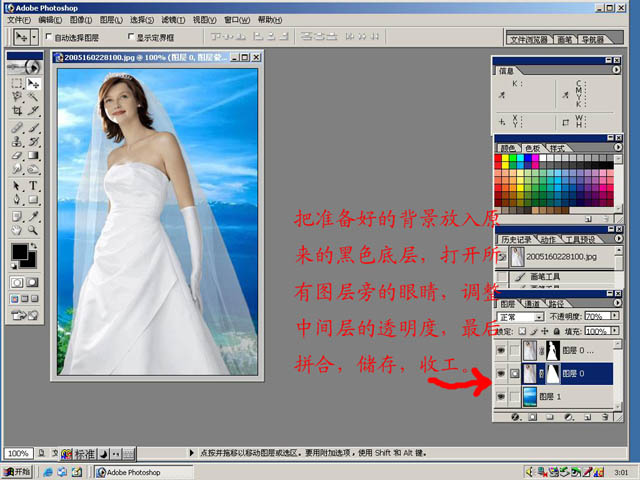Open the Layers panel flyout menu
The height and width of the screenshot is (480, 640).
click(617, 303)
